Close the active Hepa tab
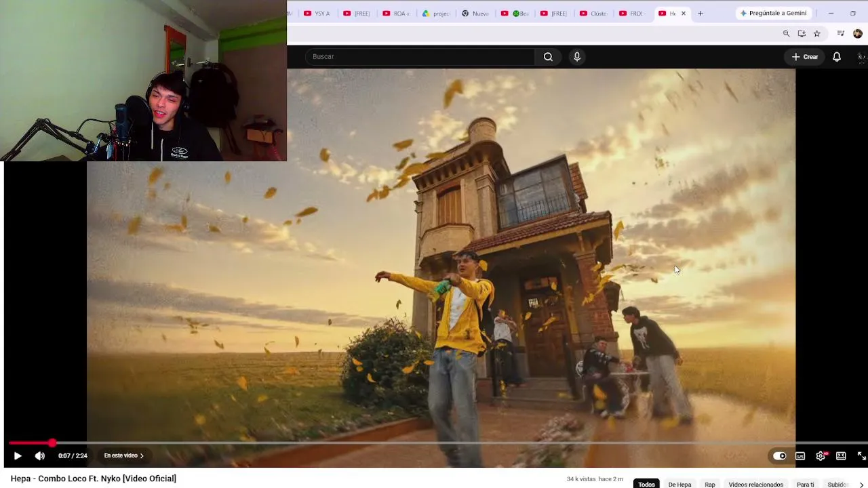 684,13
